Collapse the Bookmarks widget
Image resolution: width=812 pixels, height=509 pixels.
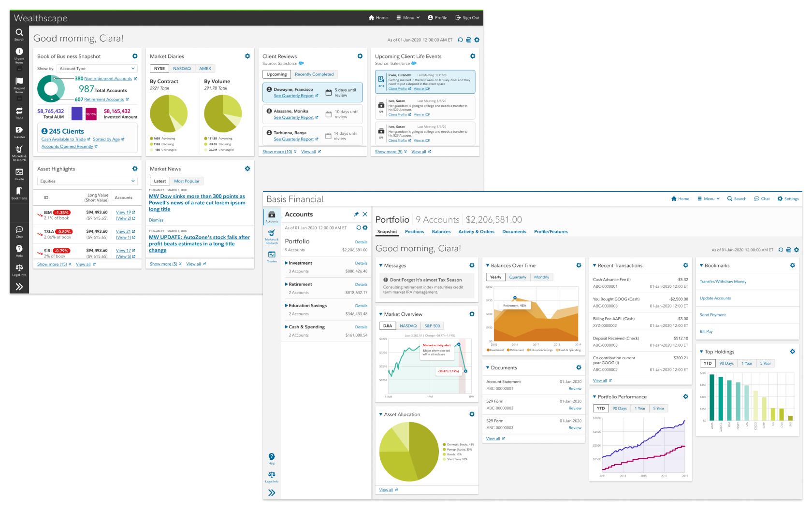701,266
